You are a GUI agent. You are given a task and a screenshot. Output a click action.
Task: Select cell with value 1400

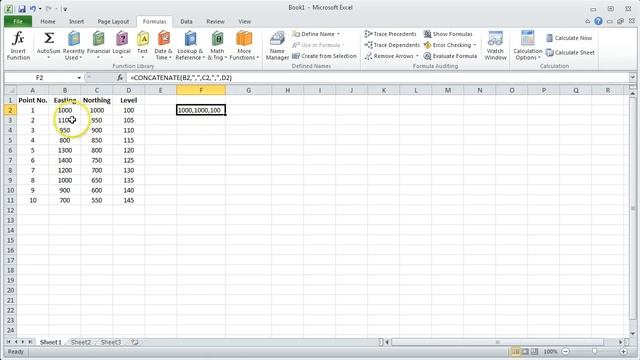pos(65,160)
